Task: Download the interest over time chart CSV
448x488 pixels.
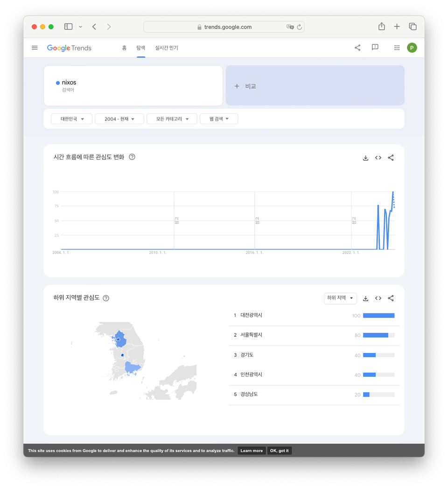Action: coord(365,158)
